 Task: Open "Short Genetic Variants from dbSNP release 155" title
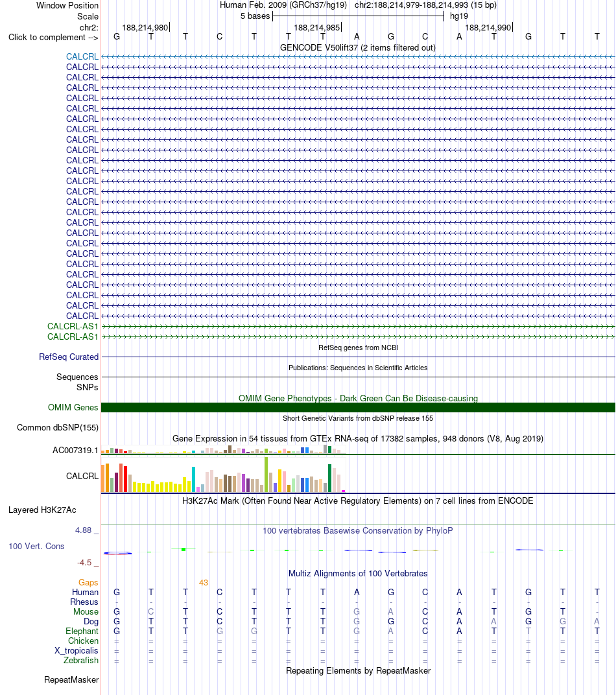358,418
